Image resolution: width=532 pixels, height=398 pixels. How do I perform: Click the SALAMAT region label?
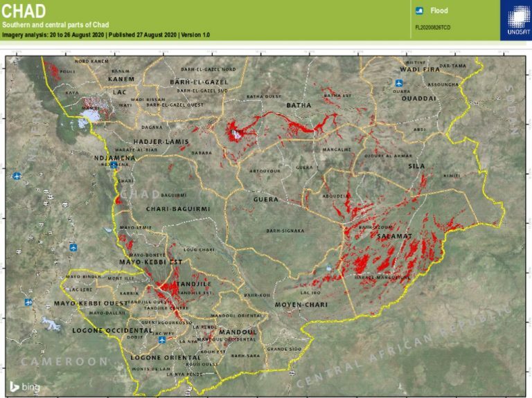[x=394, y=236]
